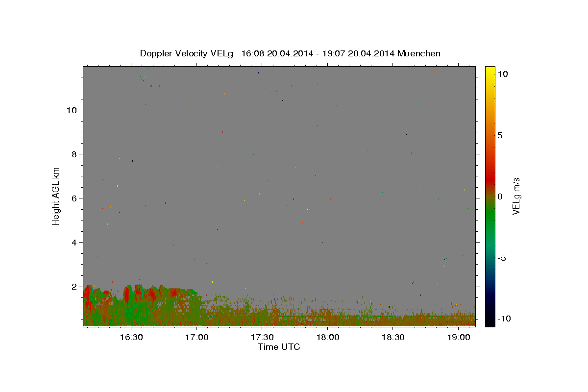Image resolution: width=588 pixels, height=392 pixels.
Task: Click the 16:30 time tick label
Action: [131, 337]
